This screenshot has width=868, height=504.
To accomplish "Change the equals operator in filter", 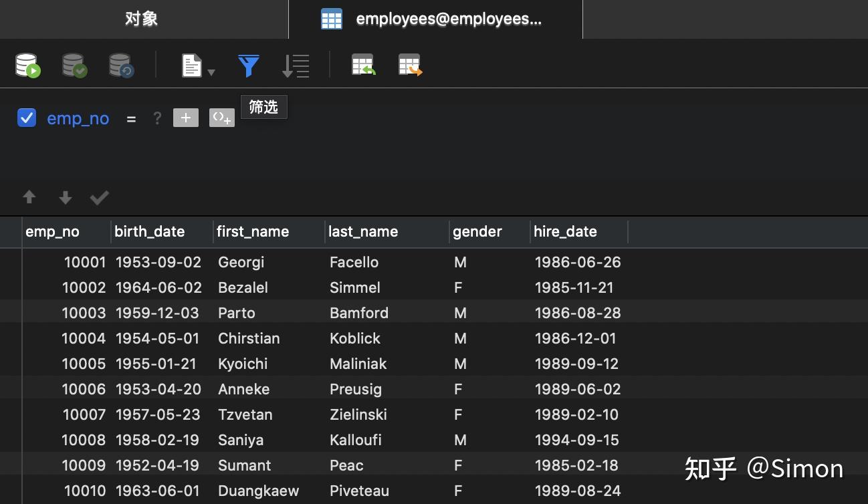I will (131, 119).
